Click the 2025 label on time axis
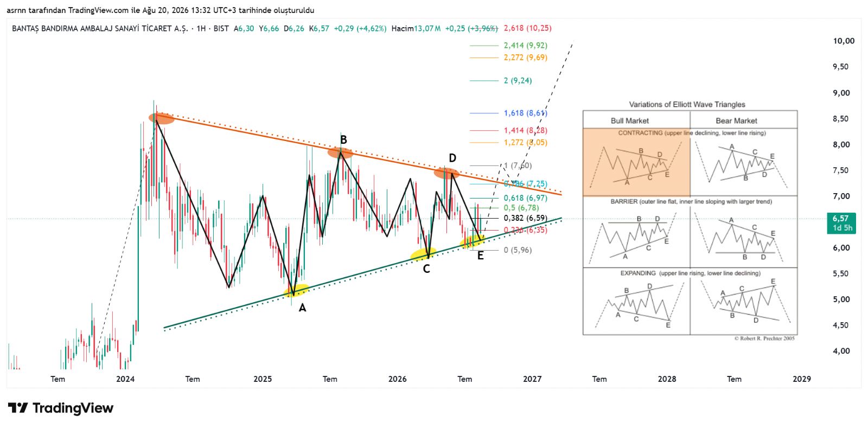This screenshot has height=428, width=868. pyautogui.click(x=263, y=379)
